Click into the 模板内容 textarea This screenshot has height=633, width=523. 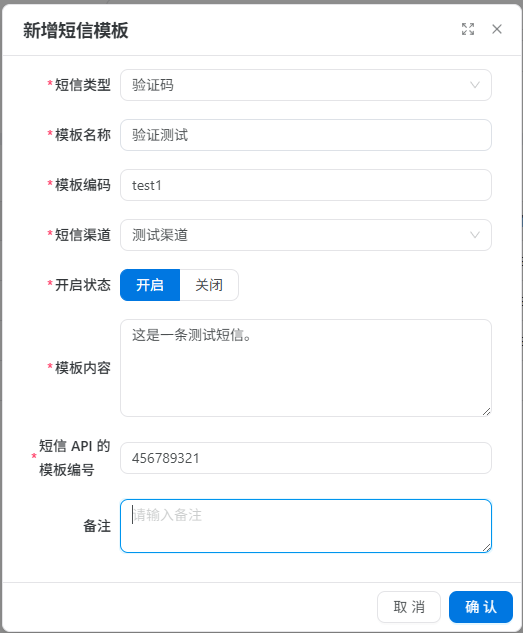pos(305,368)
